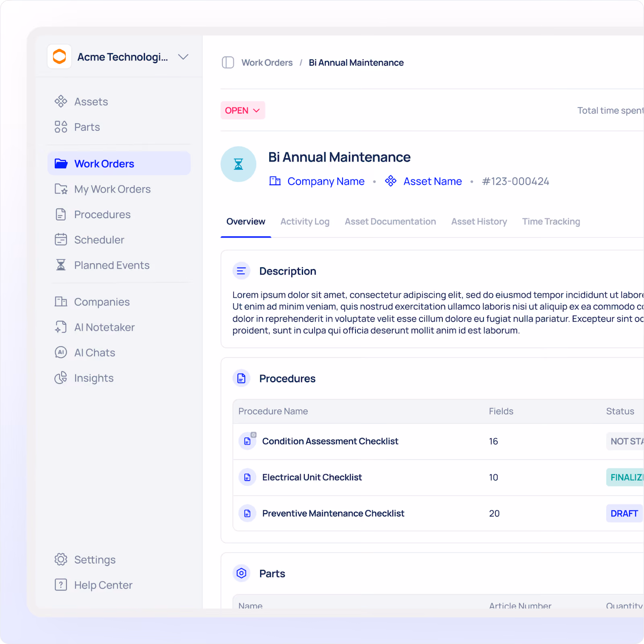Switch to the Overview tab
The height and width of the screenshot is (644, 644).
pos(246,221)
